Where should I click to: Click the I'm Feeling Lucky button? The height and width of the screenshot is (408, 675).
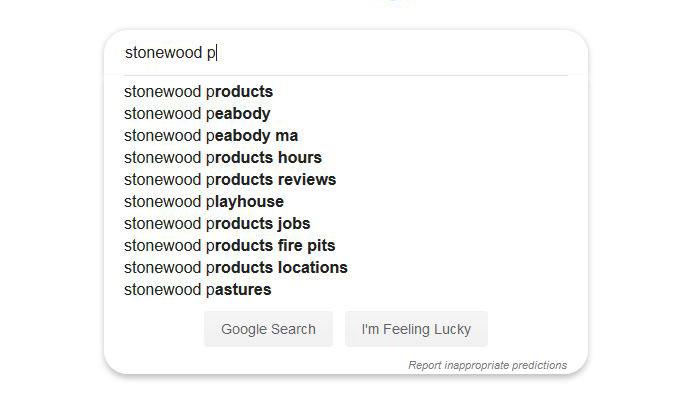[416, 329]
